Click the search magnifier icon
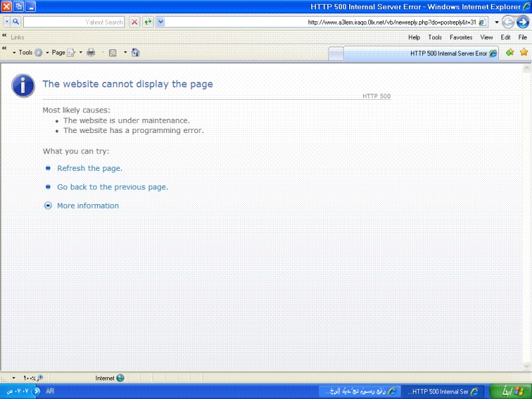 (x=16, y=22)
